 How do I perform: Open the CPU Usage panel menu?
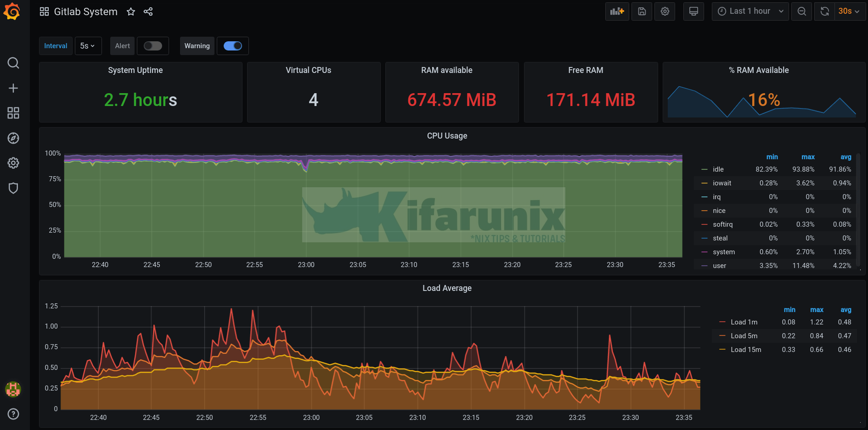point(447,136)
